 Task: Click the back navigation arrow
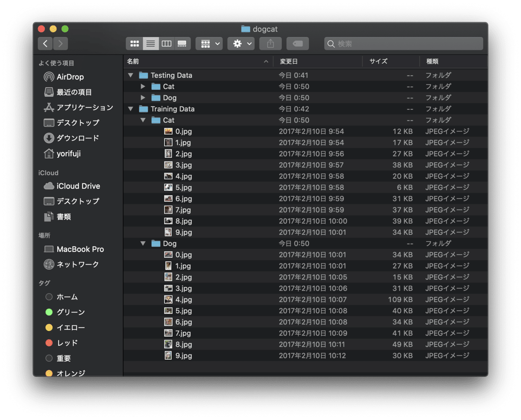pyautogui.click(x=45, y=43)
